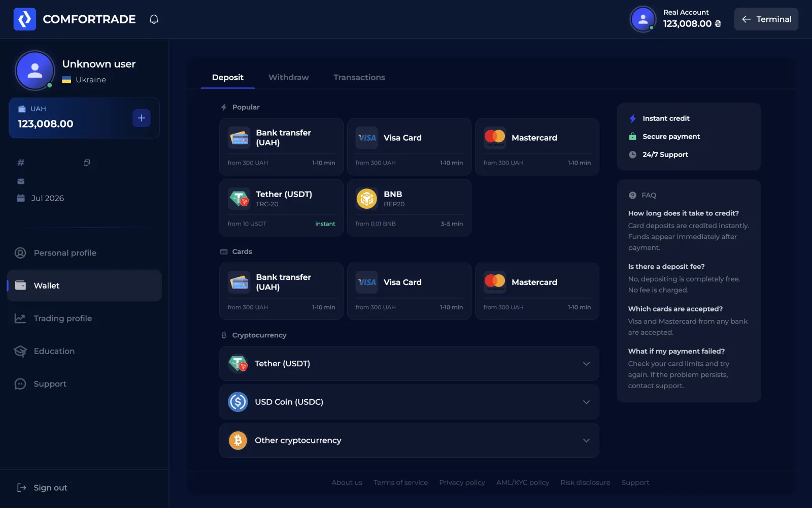The width and height of the screenshot is (812, 508).
Task: Click Ukraine country label
Action: click(91, 80)
